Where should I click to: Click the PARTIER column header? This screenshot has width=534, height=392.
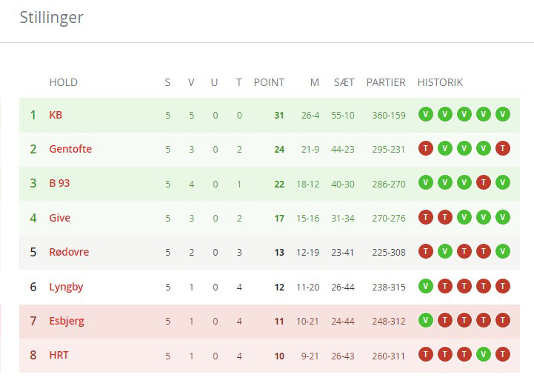386,82
